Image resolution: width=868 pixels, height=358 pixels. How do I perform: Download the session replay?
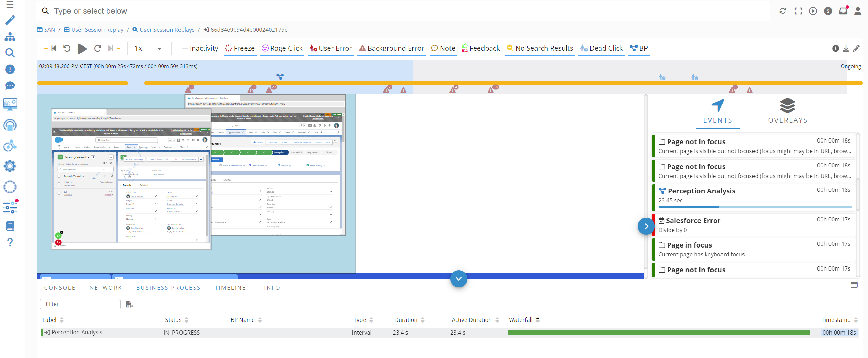[846, 49]
